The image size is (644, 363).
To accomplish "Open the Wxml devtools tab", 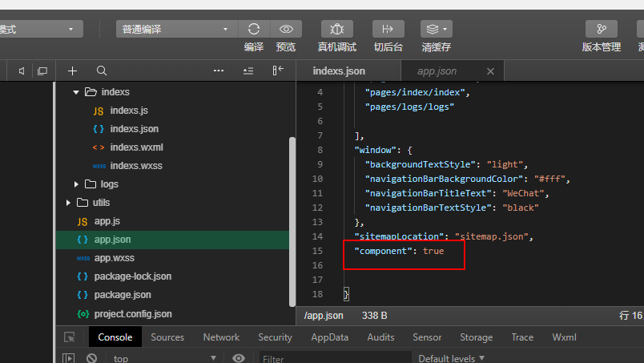I will click(x=565, y=337).
